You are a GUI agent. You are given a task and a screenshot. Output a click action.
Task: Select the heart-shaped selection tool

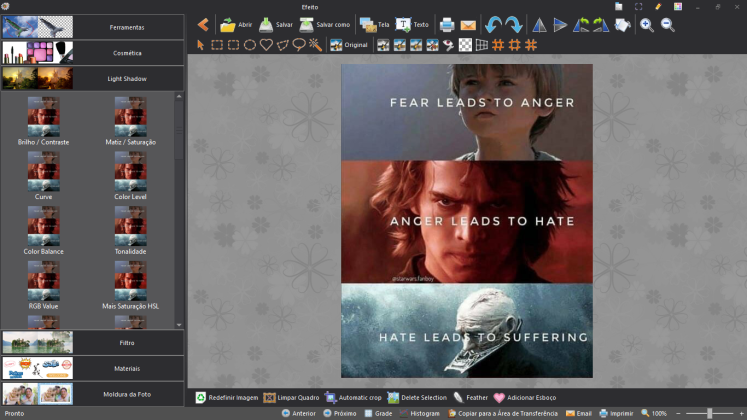(266, 45)
